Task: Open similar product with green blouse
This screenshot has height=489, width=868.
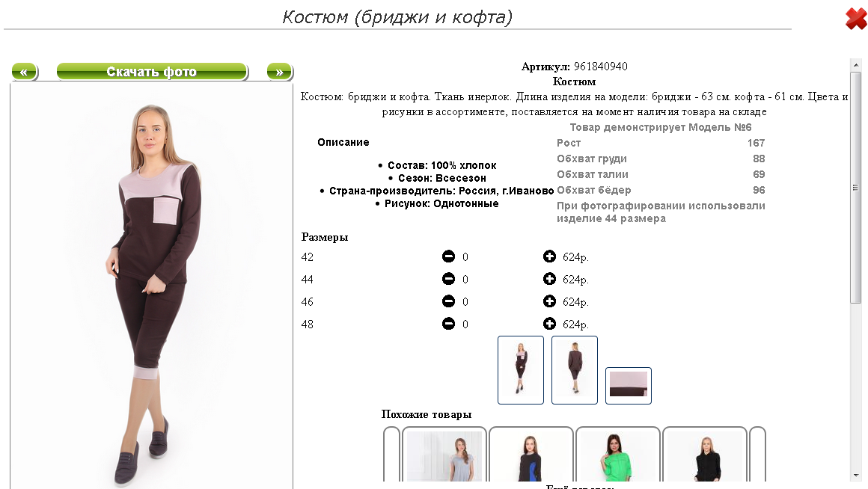Action: 618,455
